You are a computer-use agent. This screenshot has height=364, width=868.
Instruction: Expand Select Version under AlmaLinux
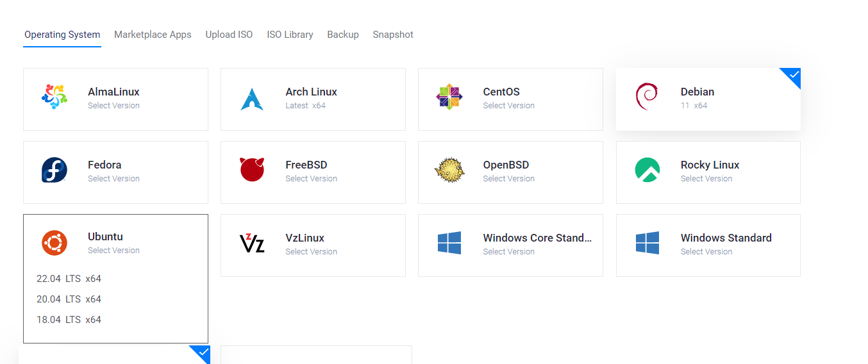tap(113, 106)
